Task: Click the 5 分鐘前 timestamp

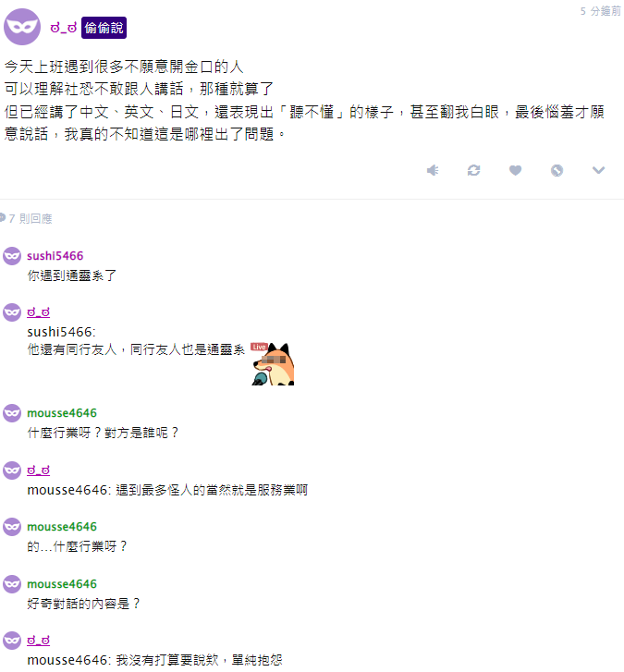Action: pyautogui.click(x=601, y=11)
